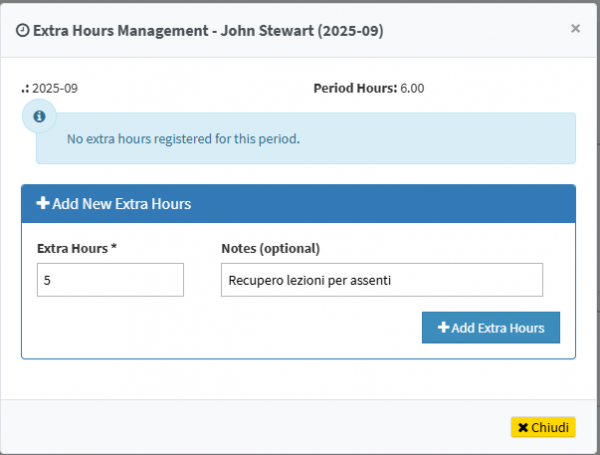Click the plus icon beside Add New Extra Hours

(x=43, y=204)
